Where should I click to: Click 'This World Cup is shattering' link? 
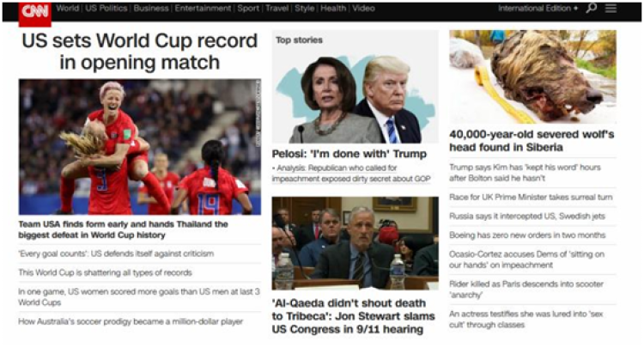pyautogui.click(x=105, y=272)
